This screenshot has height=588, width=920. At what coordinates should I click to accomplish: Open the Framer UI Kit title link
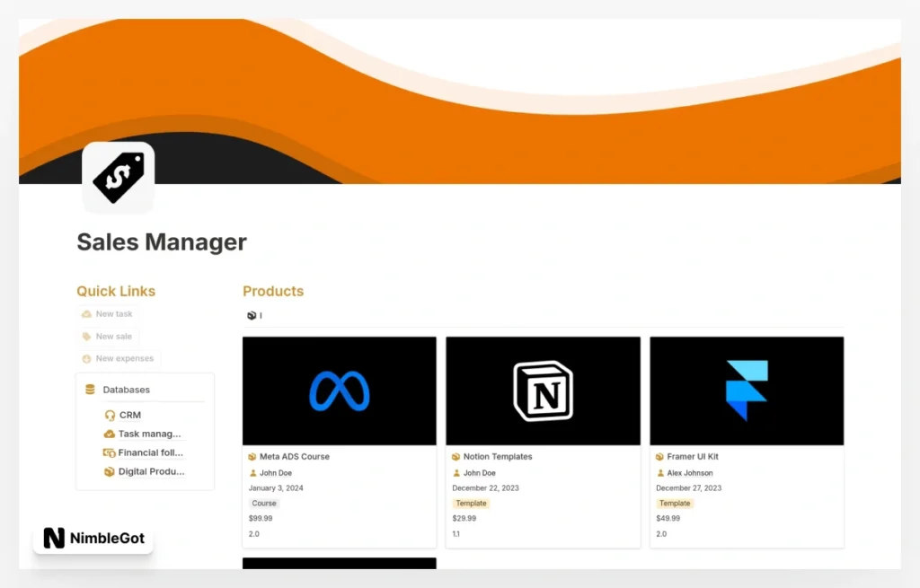pyautogui.click(x=692, y=457)
